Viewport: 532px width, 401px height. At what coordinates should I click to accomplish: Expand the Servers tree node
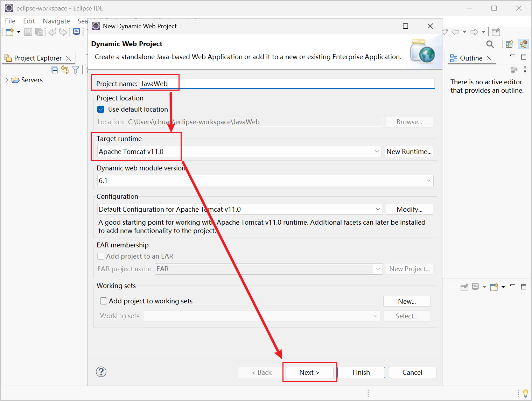pyautogui.click(x=7, y=80)
